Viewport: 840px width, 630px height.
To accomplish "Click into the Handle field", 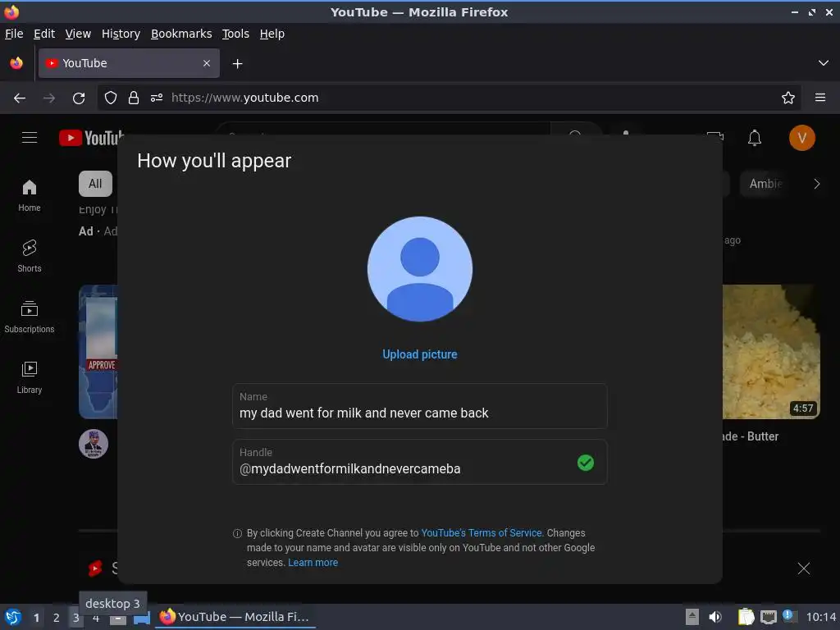I will tap(420, 463).
